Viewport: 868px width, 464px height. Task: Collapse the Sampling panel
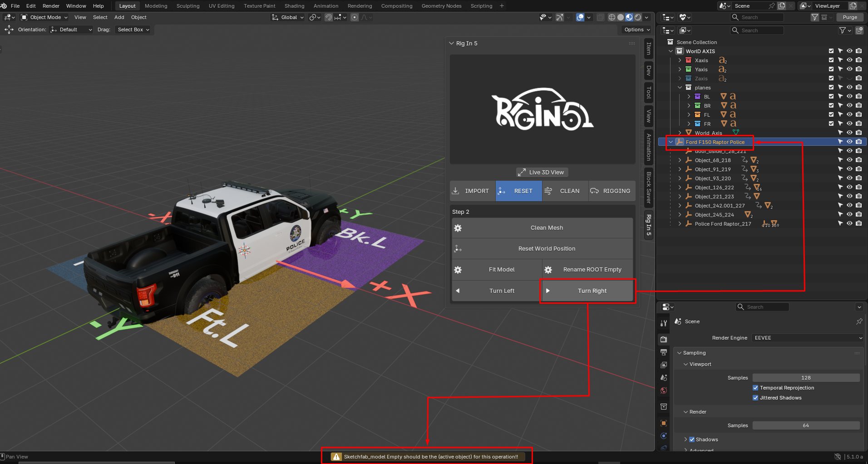tap(680, 353)
